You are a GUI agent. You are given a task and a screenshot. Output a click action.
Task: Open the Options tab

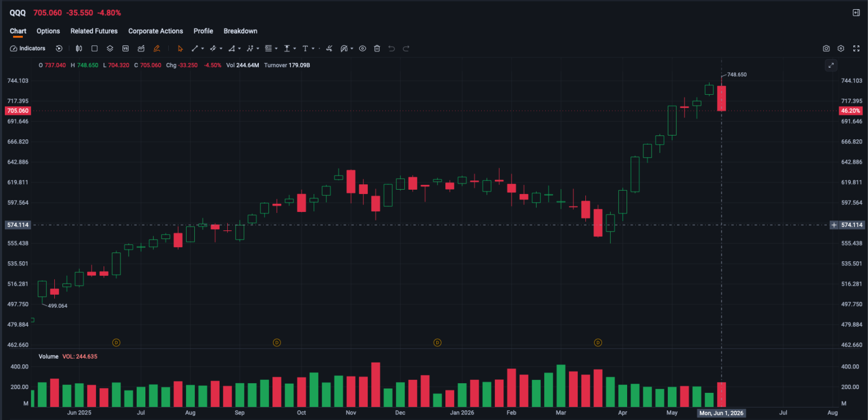coord(48,31)
